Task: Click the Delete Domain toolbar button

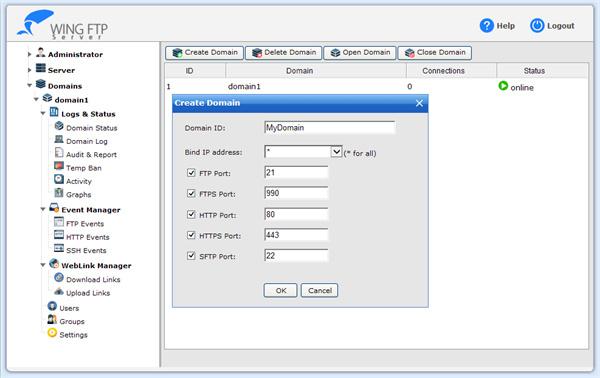Action: click(284, 53)
